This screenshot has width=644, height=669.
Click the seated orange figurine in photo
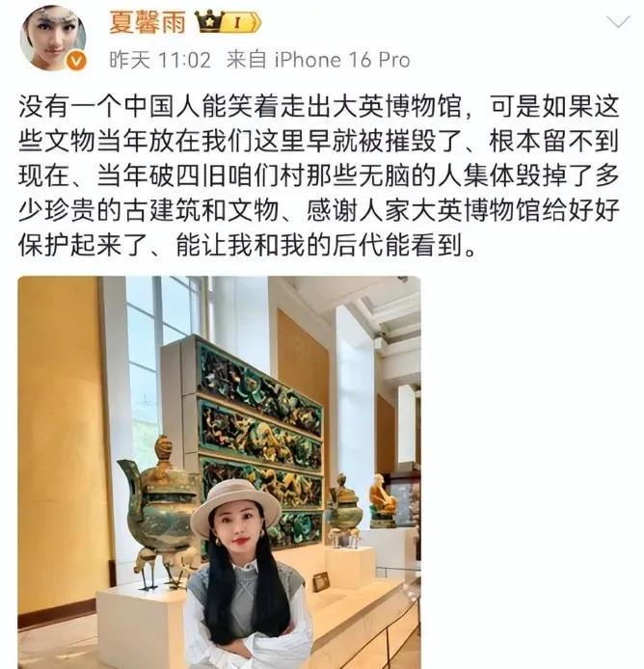coord(381,500)
